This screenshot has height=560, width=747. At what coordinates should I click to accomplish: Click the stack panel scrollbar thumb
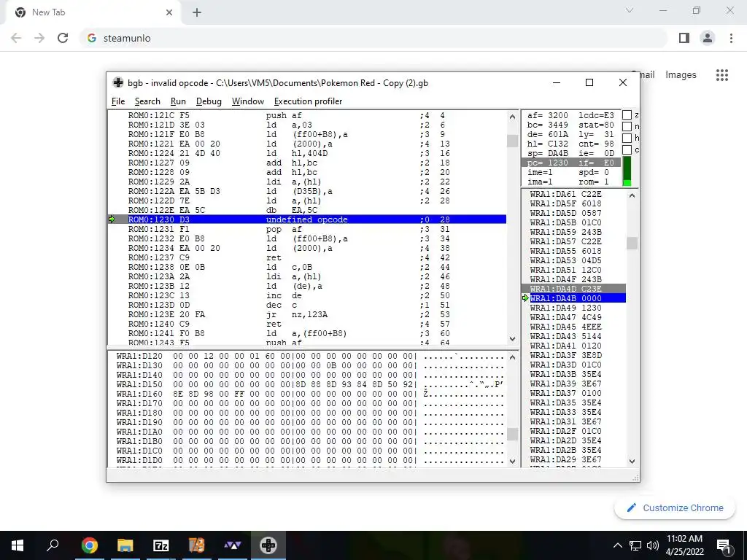tap(632, 244)
